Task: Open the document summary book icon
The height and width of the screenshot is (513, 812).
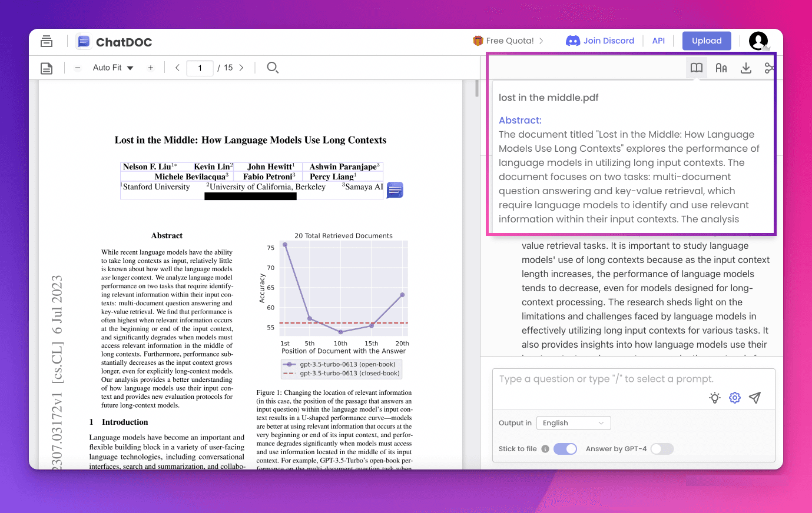Action: click(697, 68)
